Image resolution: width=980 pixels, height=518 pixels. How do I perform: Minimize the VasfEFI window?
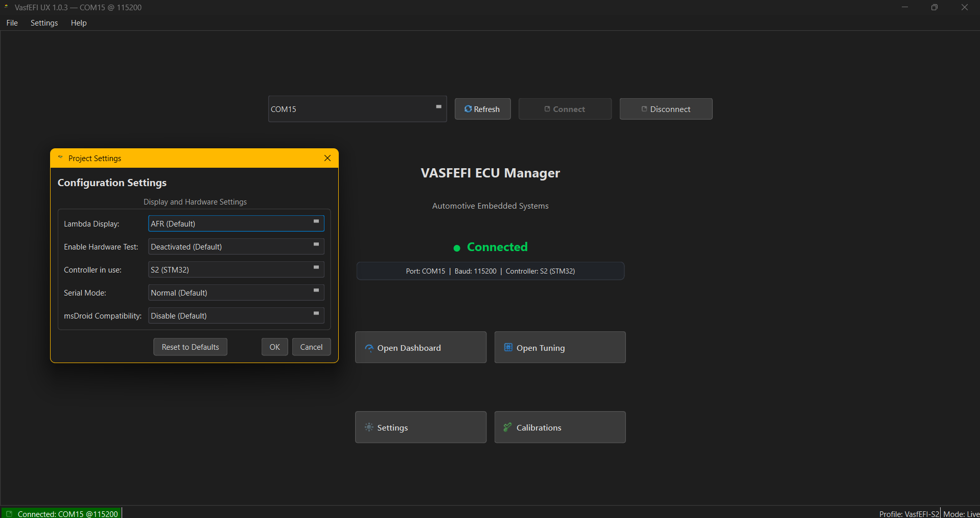(x=904, y=7)
